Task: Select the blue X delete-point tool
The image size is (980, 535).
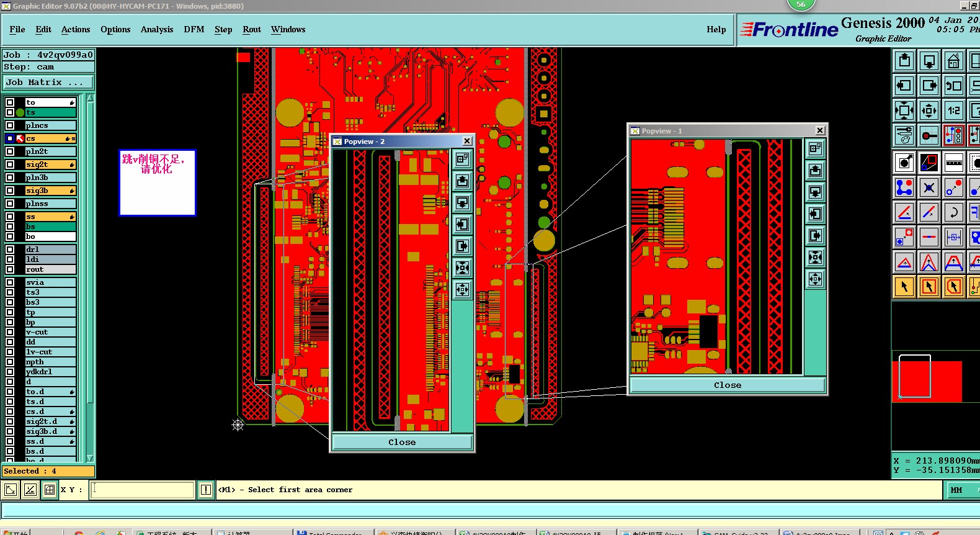Action: (929, 187)
